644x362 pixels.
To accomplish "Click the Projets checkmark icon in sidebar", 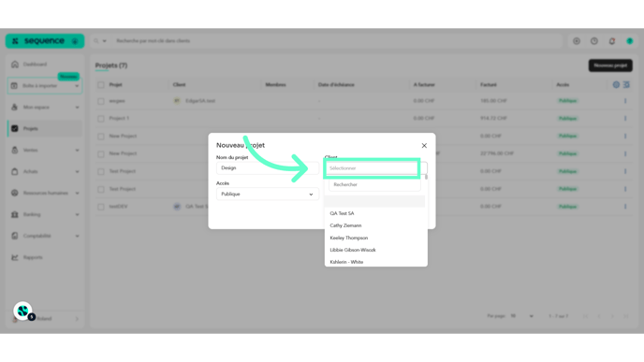I will click(15, 128).
